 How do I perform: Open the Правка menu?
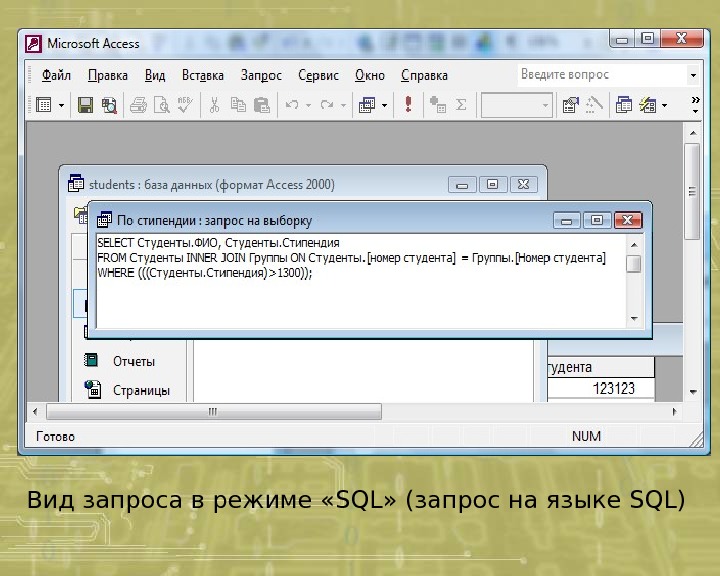(x=108, y=75)
